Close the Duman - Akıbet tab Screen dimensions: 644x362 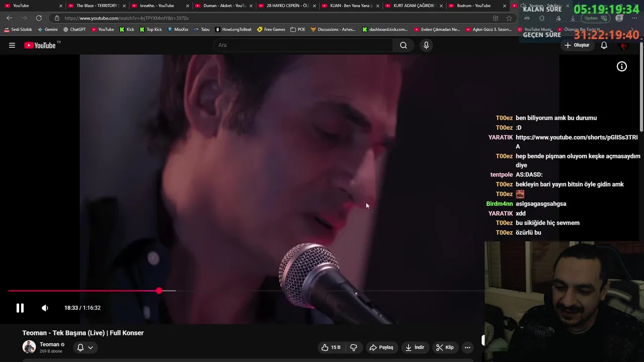pyautogui.click(x=251, y=6)
